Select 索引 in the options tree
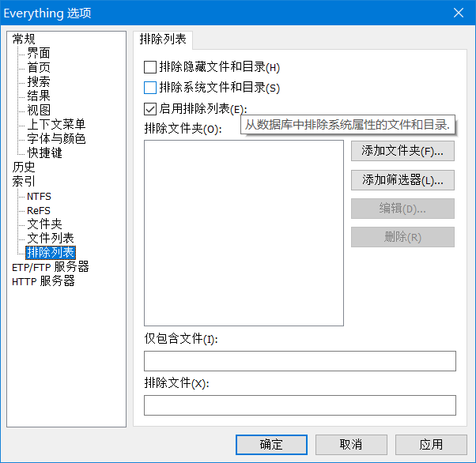 (24, 182)
